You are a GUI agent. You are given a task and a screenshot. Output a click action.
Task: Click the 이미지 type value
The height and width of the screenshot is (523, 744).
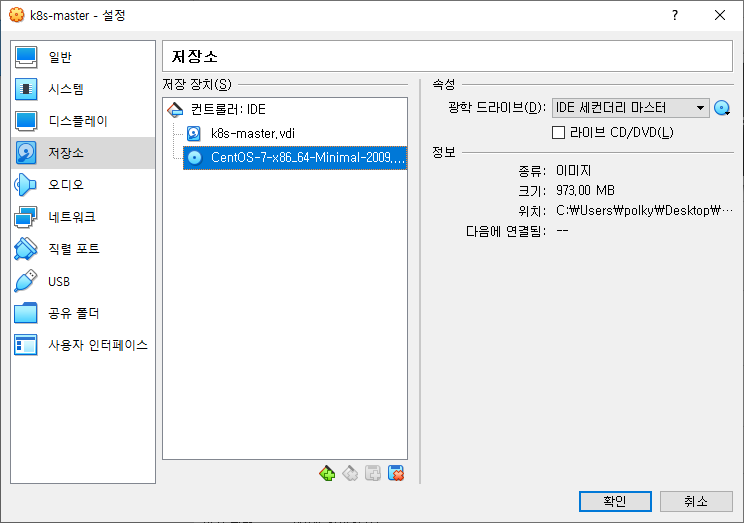tap(573, 171)
